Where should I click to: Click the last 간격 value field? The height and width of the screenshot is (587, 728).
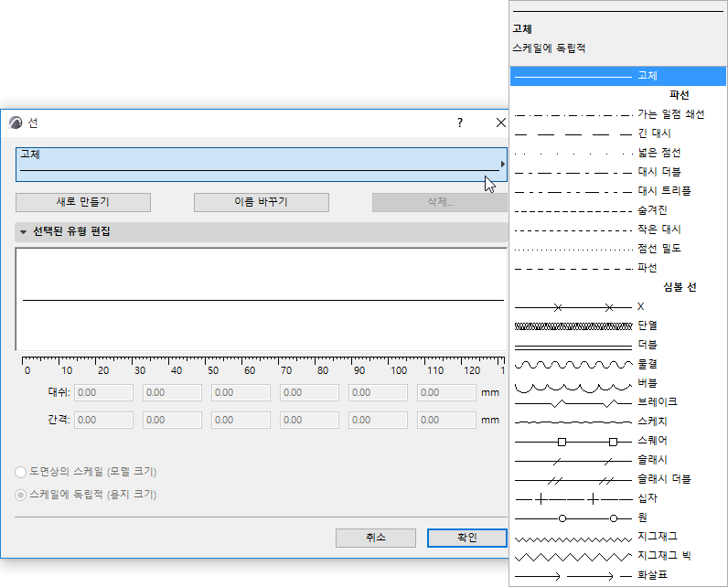[x=446, y=421]
